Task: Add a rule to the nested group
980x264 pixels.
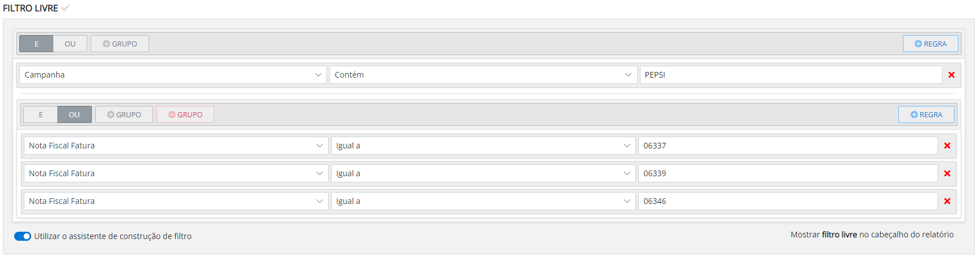Action: coord(926,114)
